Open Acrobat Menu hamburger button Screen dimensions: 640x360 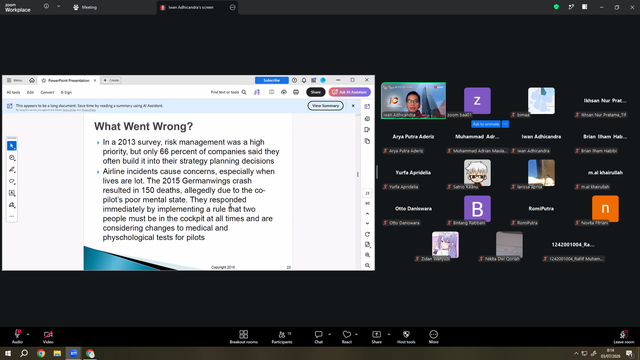tap(15, 80)
